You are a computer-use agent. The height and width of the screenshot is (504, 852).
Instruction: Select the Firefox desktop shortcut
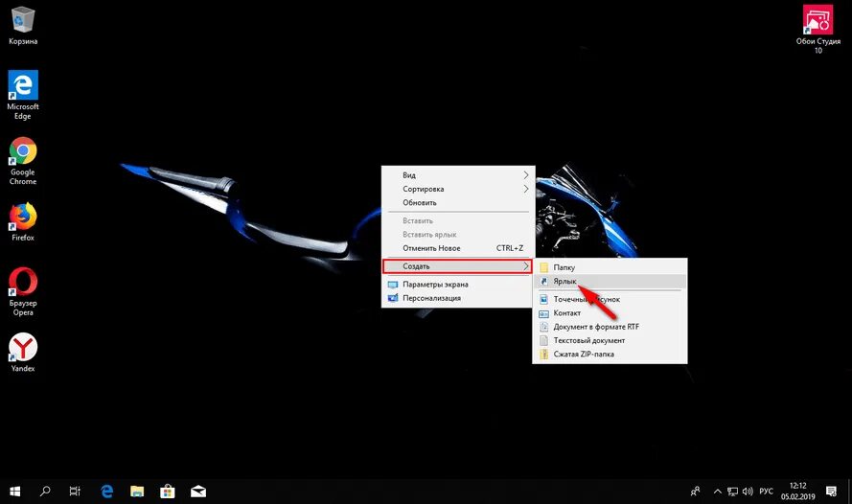(23, 221)
